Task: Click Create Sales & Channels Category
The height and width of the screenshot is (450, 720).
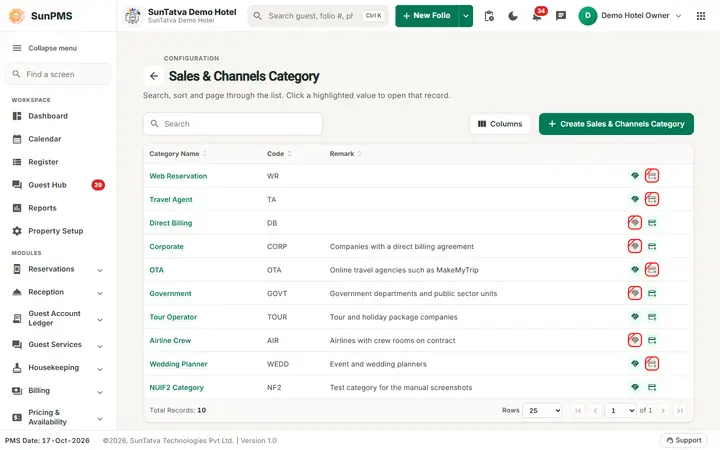Action: pyautogui.click(x=616, y=124)
